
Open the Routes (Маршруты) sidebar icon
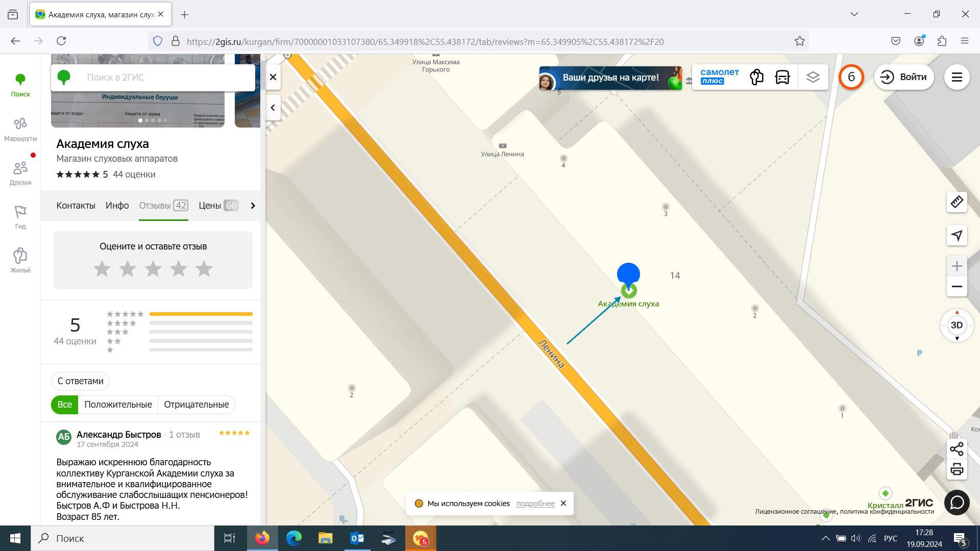(20, 129)
